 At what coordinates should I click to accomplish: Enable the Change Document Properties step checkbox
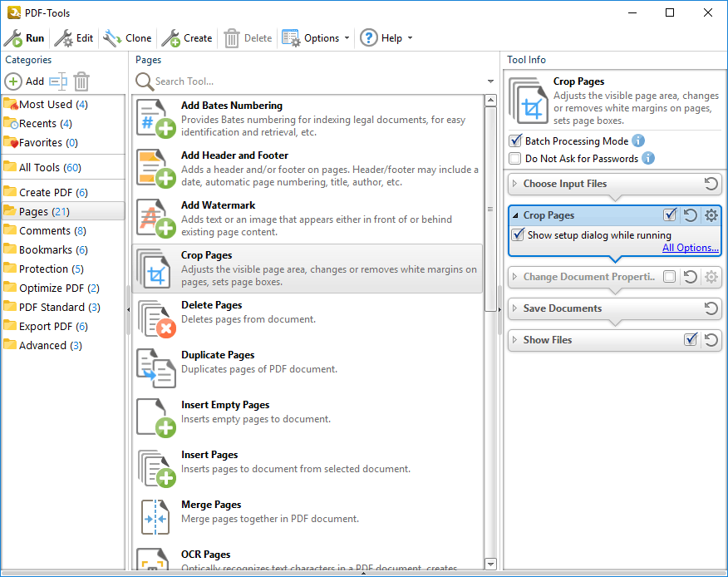click(x=670, y=276)
